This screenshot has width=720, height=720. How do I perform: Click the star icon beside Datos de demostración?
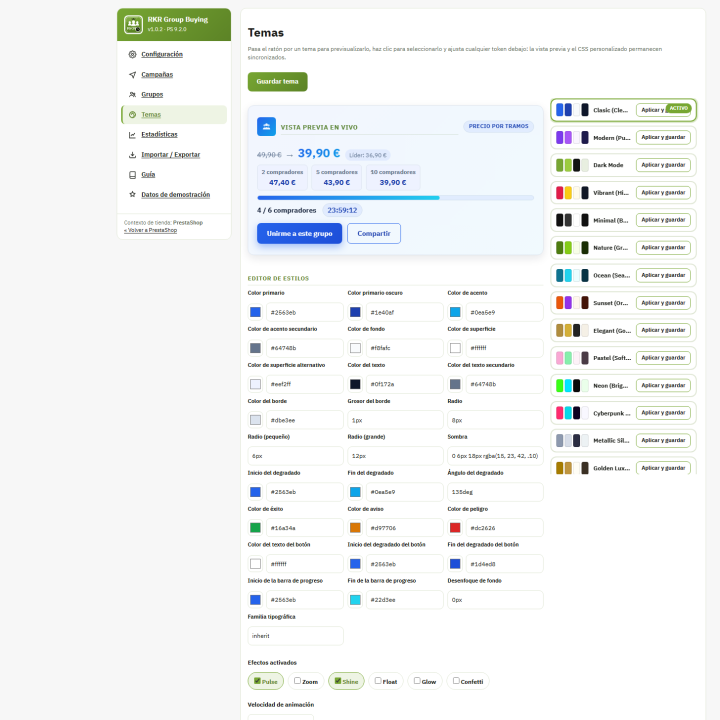click(x=132, y=195)
